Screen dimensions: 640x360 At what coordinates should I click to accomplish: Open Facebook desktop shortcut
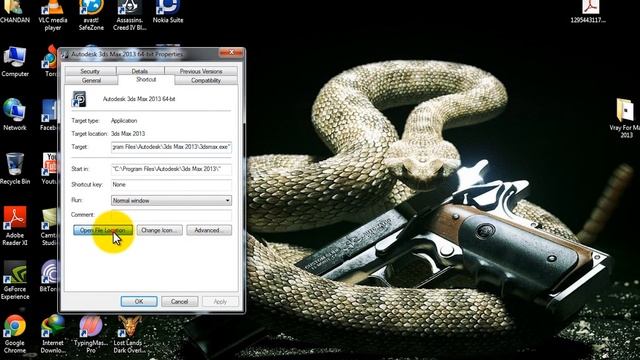(49, 115)
